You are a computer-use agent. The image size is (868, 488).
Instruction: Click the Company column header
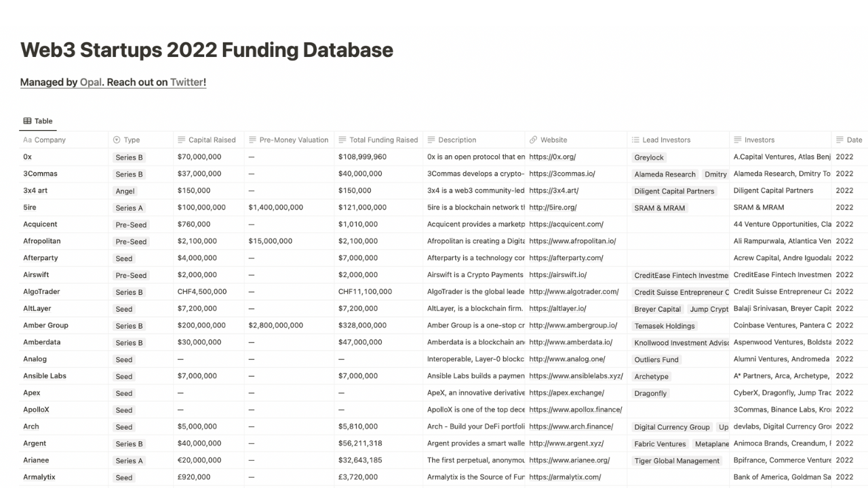tap(64, 140)
